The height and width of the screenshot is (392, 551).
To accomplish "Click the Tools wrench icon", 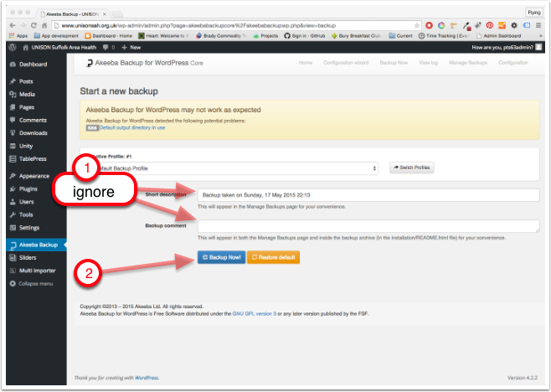I will coord(13,214).
